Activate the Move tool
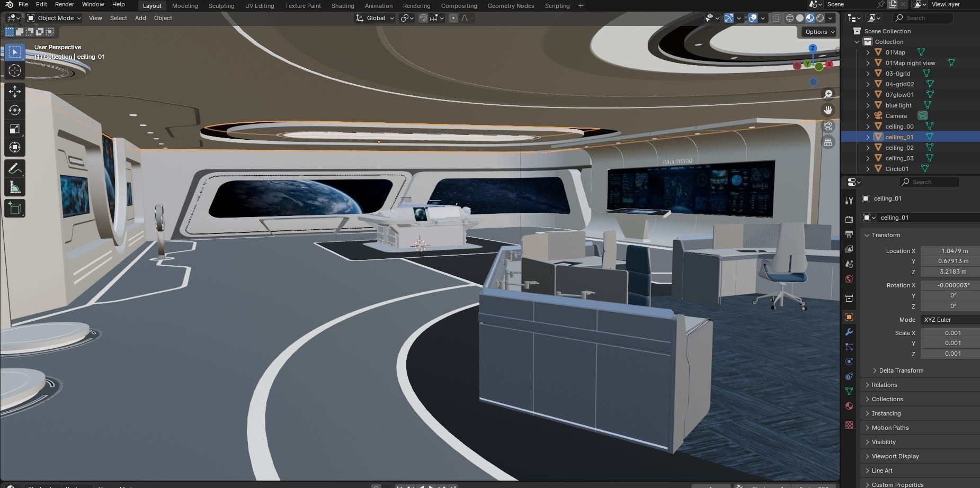 tap(15, 92)
